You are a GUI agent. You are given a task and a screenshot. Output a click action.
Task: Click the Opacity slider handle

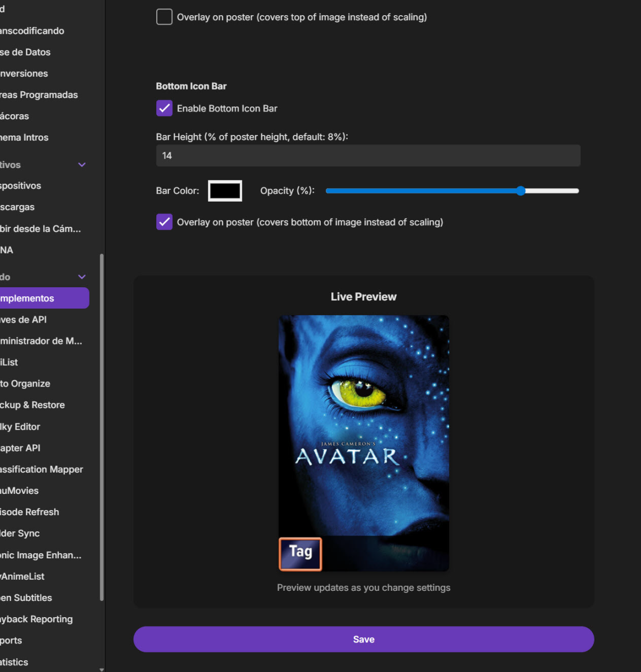(521, 191)
